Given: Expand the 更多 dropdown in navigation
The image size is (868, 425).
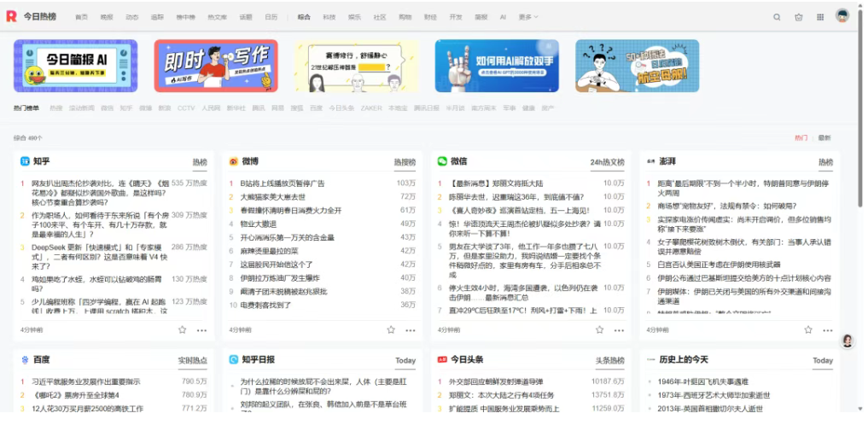Looking at the screenshot, I should point(528,17).
